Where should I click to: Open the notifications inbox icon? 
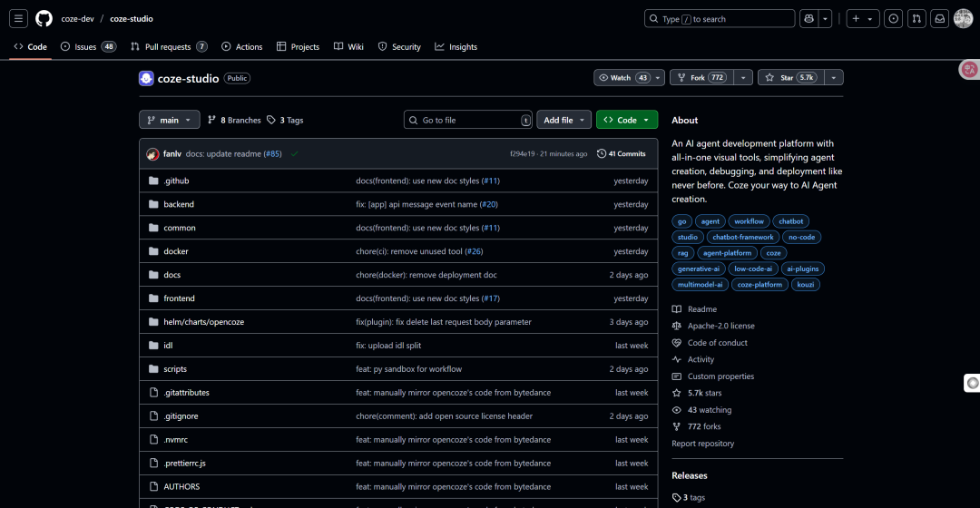(x=940, y=18)
